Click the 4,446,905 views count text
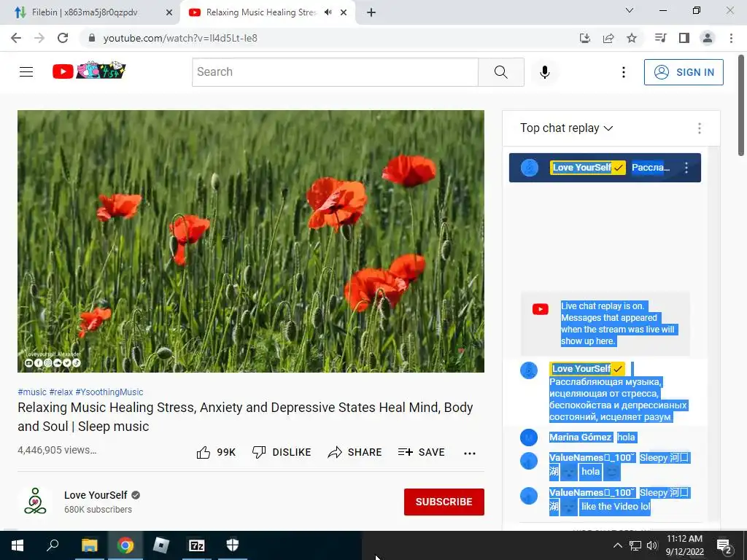 coord(57,450)
